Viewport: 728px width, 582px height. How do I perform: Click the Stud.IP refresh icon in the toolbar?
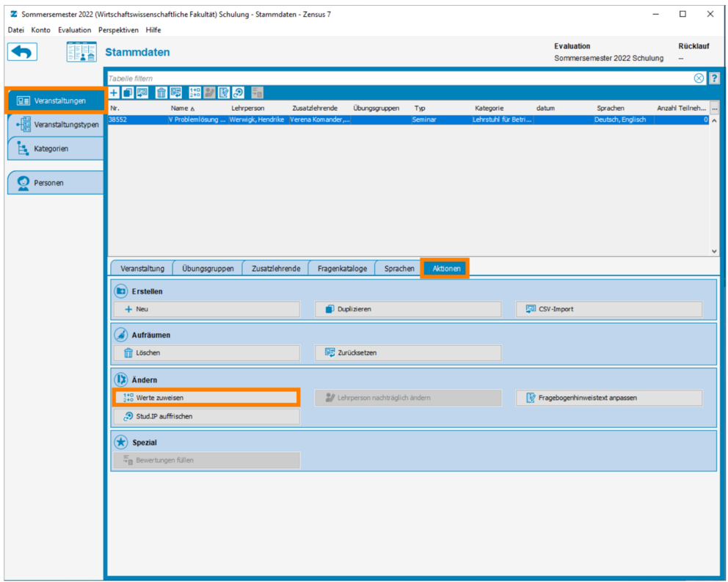[x=239, y=92]
